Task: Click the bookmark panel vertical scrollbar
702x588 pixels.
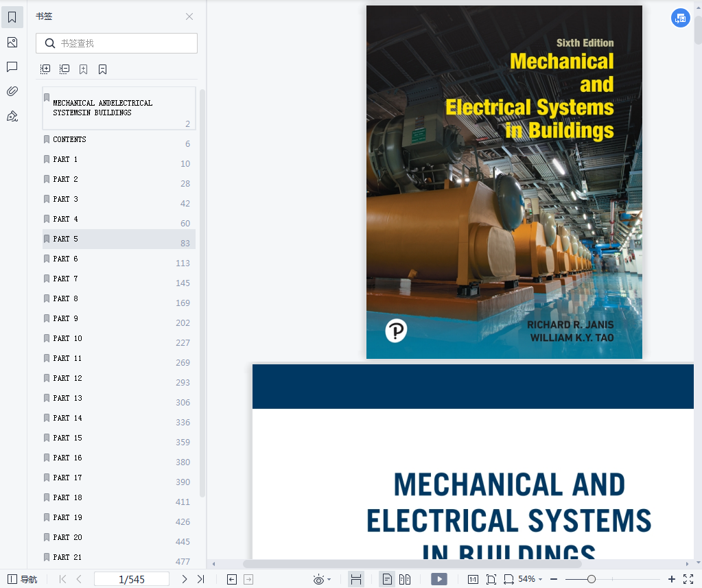Action: coord(202,293)
